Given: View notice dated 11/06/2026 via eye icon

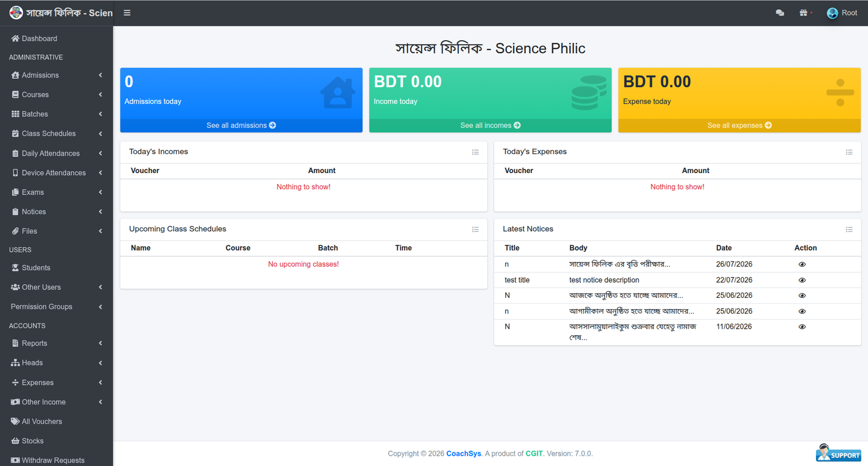Looking at the screenshot, I should coord(802,327).
